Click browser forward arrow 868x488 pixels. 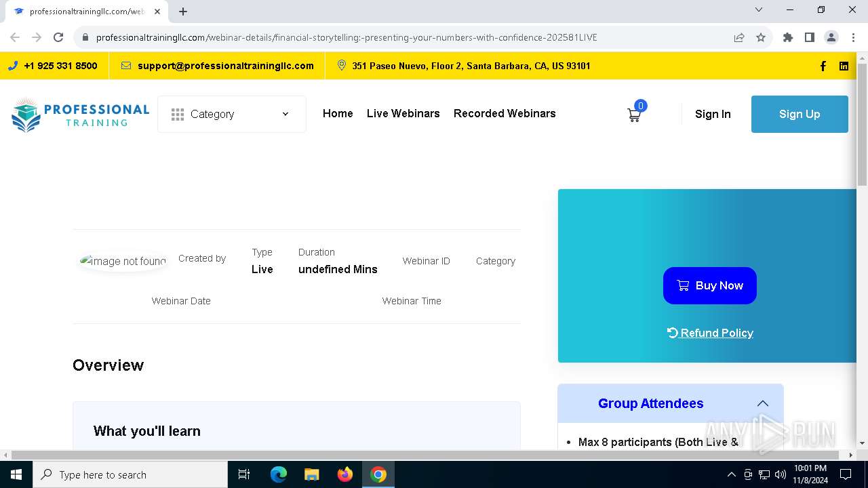[x=37, y=37]
